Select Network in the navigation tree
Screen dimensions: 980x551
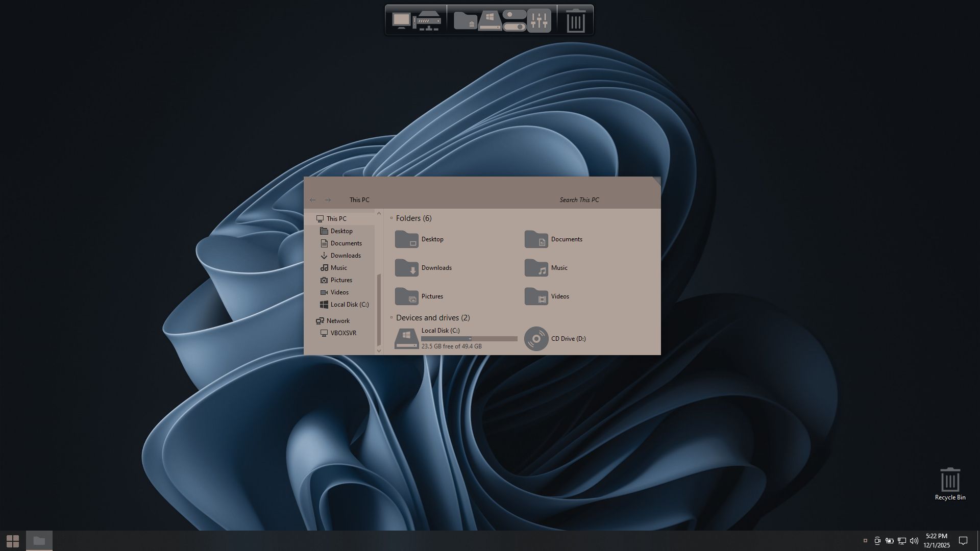(338, 321)
